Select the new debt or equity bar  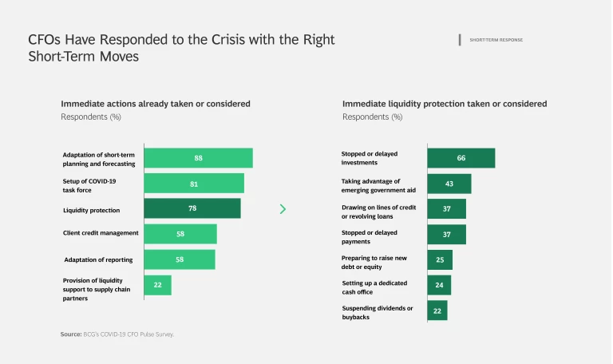(440, 260)
